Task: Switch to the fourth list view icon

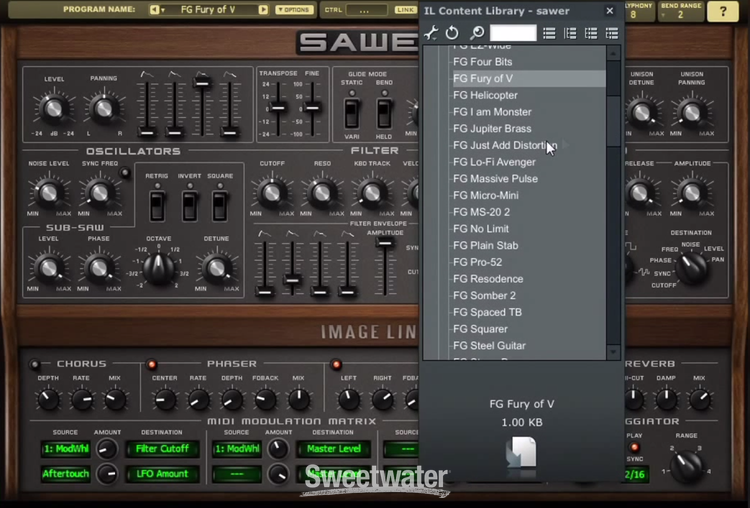Action: pyautogui.click(x=612, y=33)
